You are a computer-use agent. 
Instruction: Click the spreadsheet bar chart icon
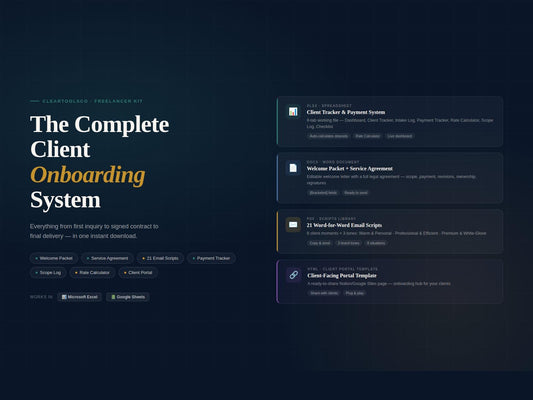coord(293,111)
